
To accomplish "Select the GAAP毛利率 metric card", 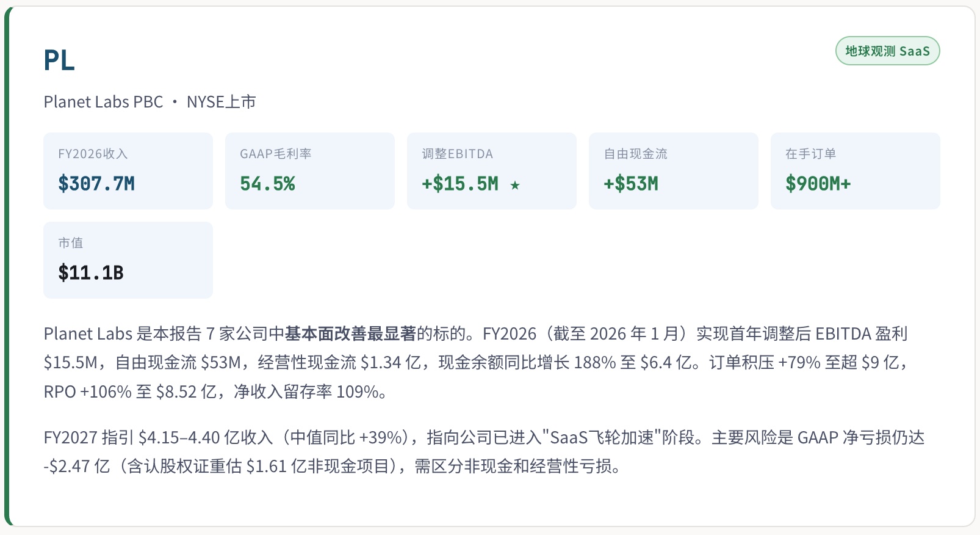I will tap(309, 170).
